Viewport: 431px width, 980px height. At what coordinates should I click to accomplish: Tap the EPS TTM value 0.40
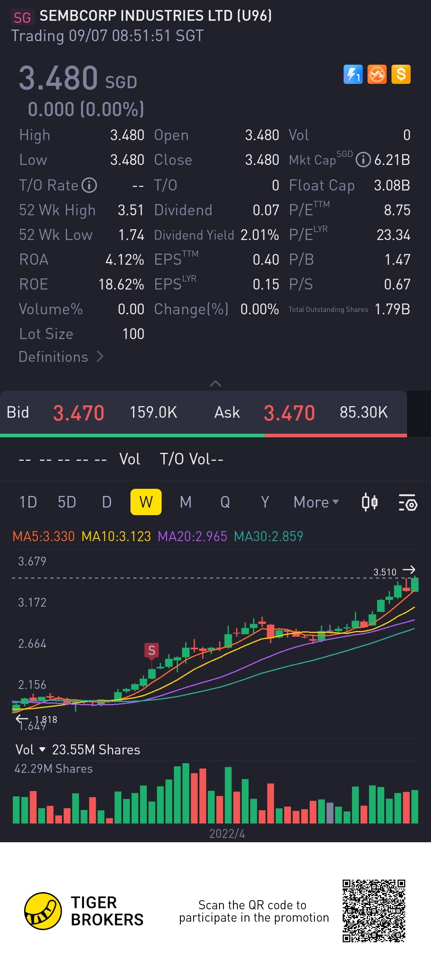click(266, 260)
